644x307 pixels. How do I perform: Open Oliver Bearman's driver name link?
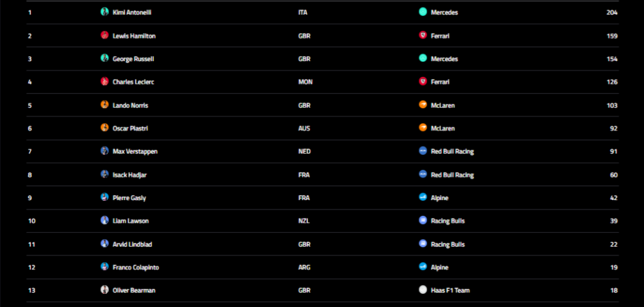[x=134, y=290]
